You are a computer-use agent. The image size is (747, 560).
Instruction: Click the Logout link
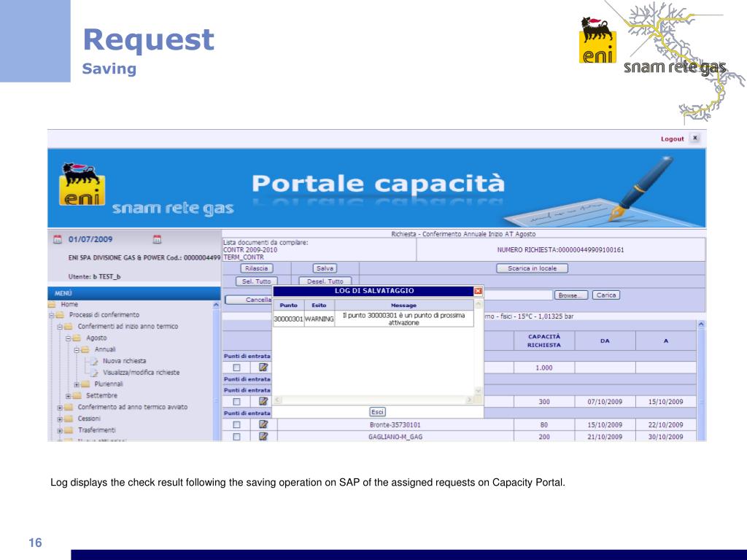click(x=672, y=139)
